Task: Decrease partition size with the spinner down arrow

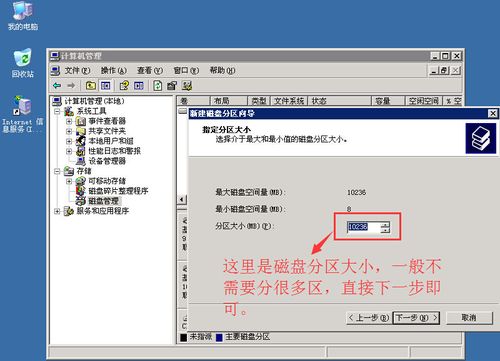Action: [385, 230]
